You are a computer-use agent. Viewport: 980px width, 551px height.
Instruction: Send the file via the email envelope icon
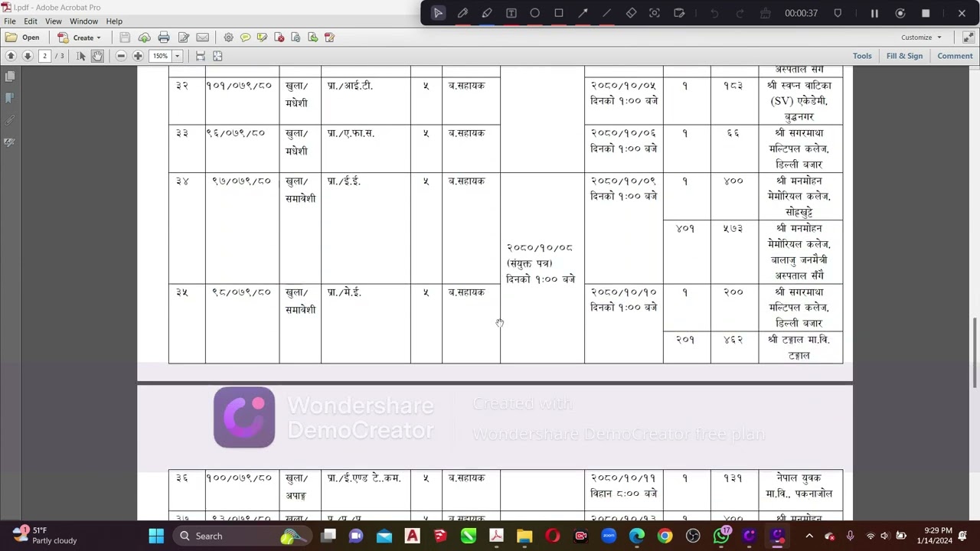click(203, 37)
